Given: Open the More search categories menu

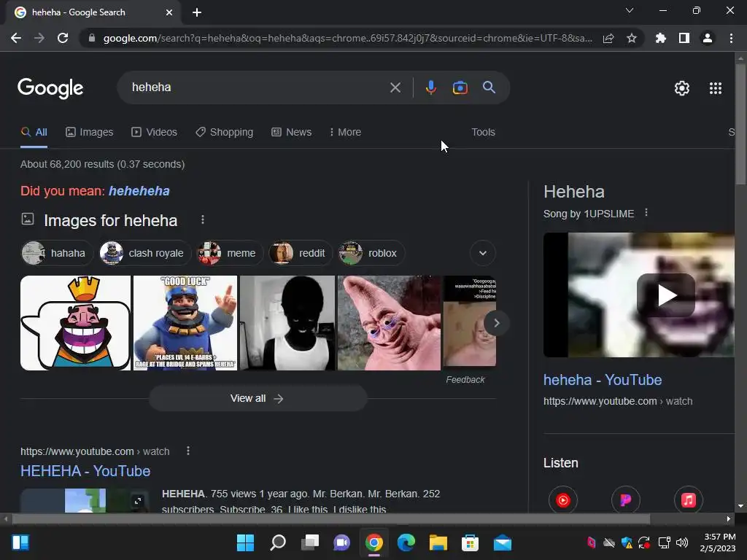Looking at the screenshot, I should click(345, 132).
